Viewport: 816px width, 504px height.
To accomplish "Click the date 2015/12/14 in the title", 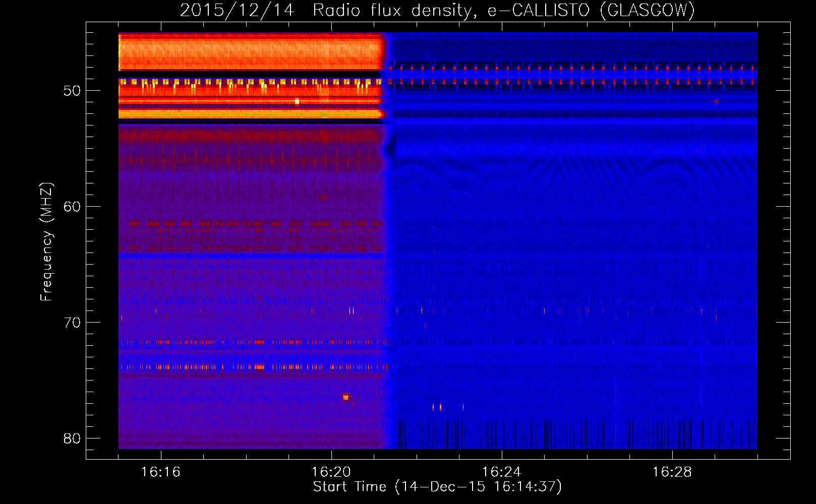I will coord(237,11).
